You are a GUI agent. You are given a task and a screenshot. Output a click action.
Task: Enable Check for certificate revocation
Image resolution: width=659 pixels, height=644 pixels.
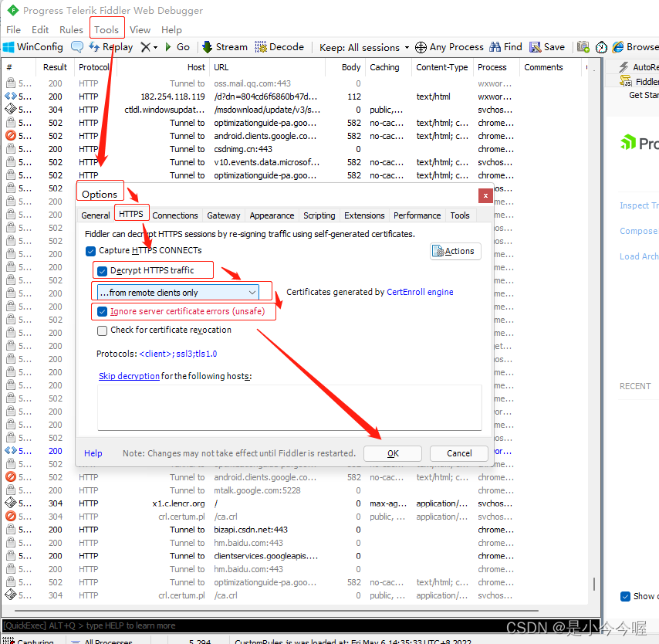102,330
